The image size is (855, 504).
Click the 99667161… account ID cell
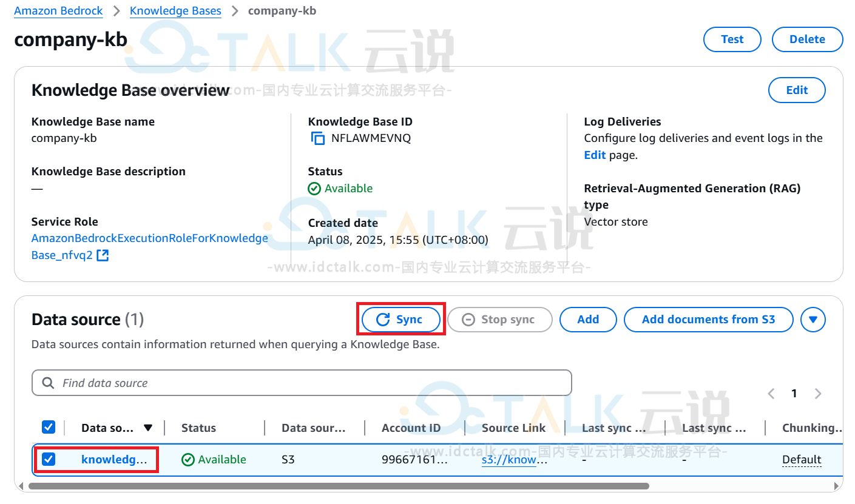(415, 460)
